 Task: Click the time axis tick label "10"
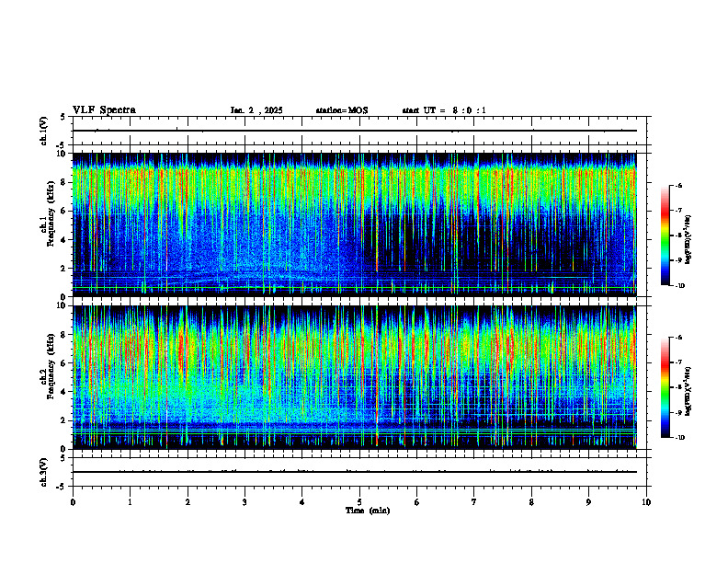[646, 502]
